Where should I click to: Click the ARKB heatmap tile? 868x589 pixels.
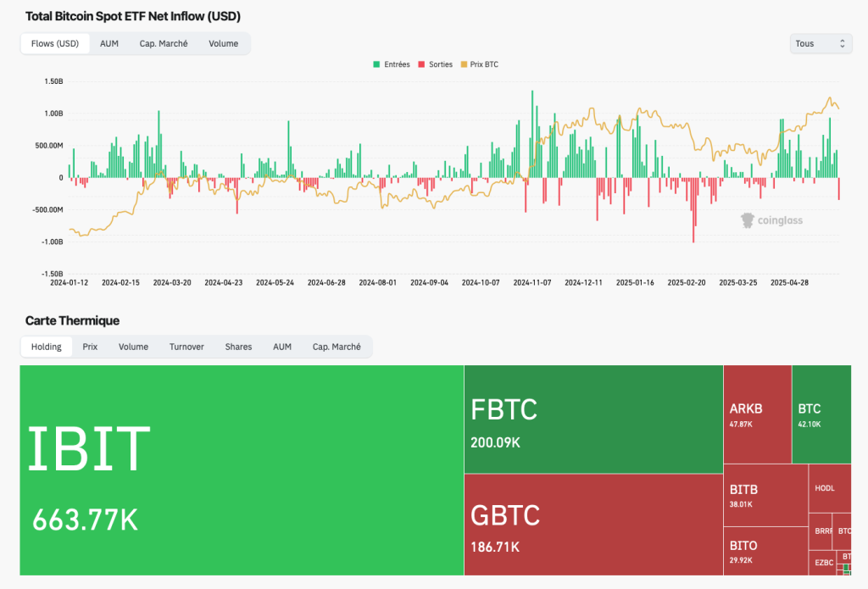coord(757,414)
